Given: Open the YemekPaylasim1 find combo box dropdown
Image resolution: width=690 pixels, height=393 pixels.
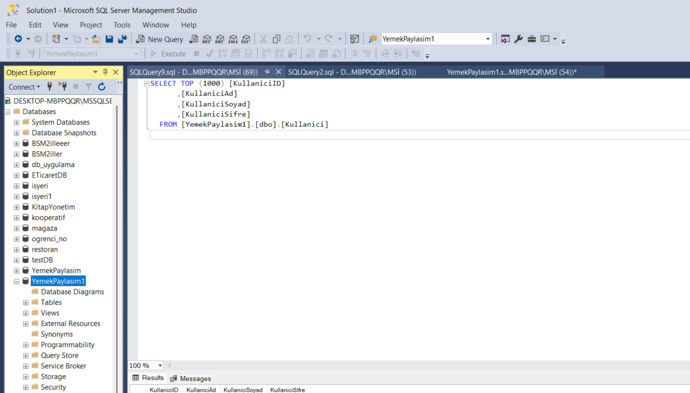Looking at the screenshot, I should [488, 39].
